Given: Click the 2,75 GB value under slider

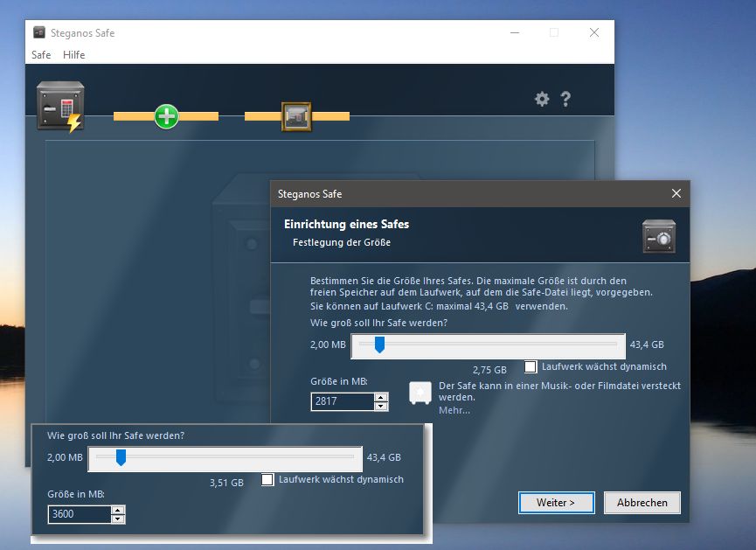Looking at the screenshot, I should click(489, 370).
